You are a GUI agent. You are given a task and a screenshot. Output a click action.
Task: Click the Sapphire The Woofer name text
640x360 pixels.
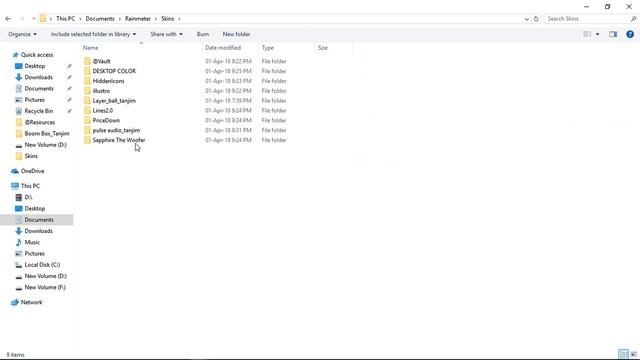[119, 140]
